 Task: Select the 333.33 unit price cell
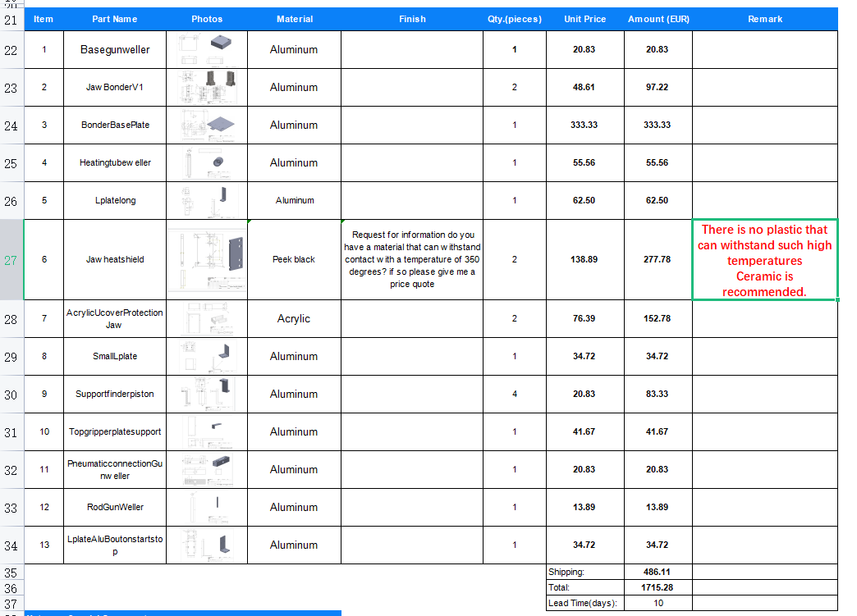click(x=585, y=125)
